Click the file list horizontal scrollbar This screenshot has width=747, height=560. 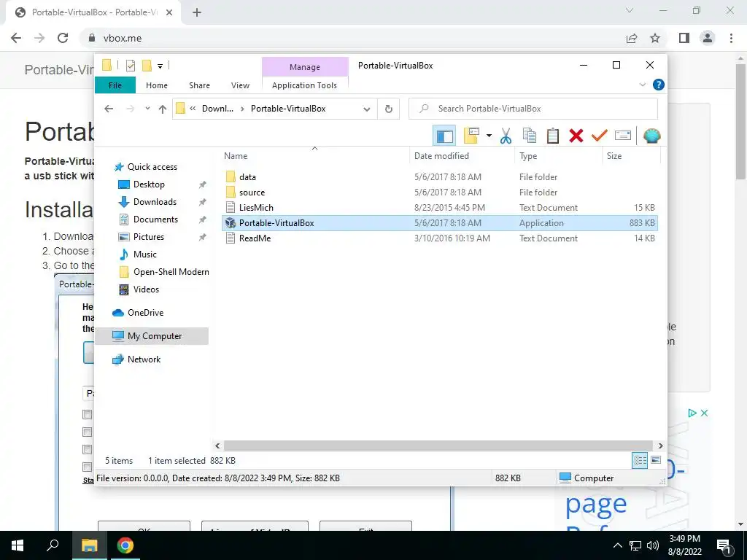(x=439, y=446)
